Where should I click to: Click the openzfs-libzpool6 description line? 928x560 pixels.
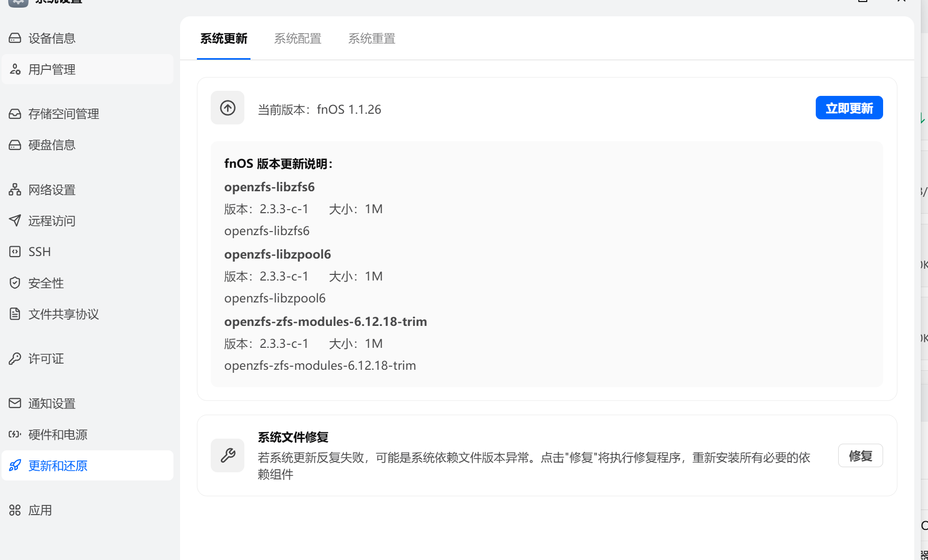click(275, 298)
